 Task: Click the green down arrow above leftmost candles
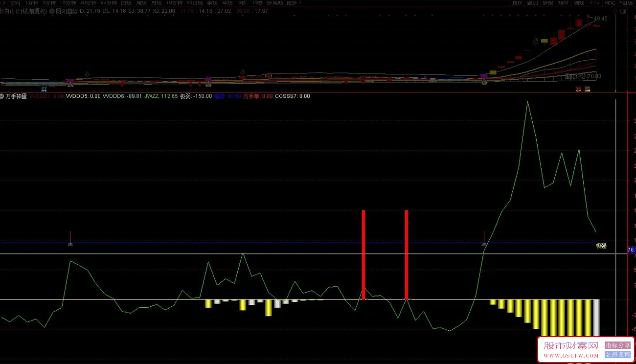point(87,74)
